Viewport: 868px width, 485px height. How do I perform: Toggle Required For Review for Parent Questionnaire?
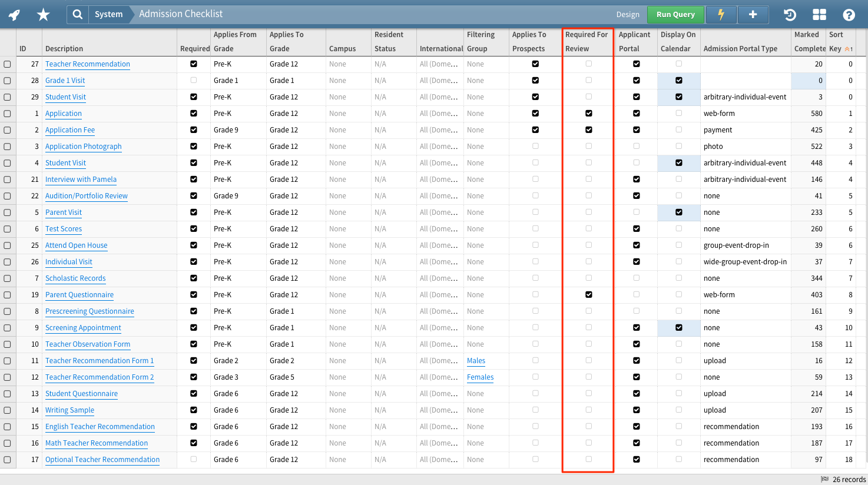(589, 294)
